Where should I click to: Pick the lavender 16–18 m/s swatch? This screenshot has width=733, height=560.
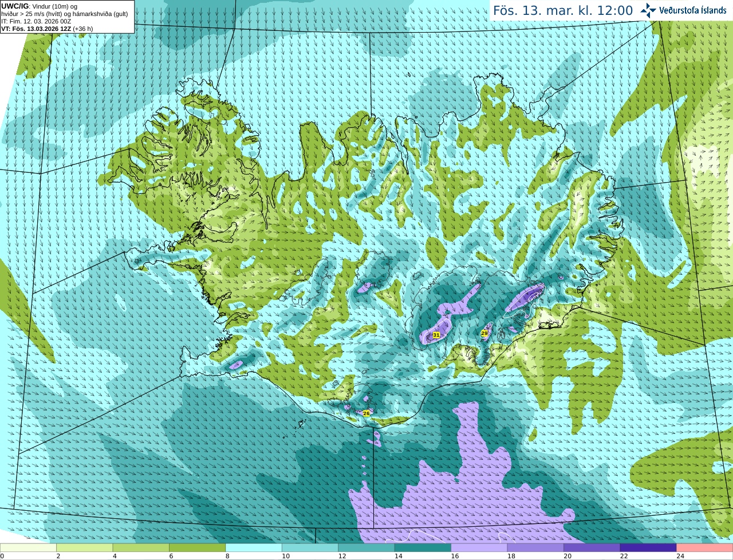point(479,547)
